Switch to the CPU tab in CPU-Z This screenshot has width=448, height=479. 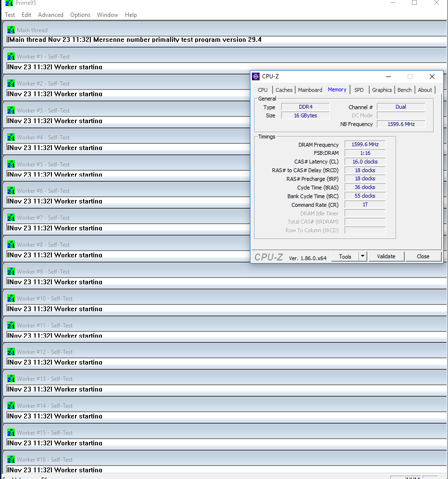[x=262, y=90]
